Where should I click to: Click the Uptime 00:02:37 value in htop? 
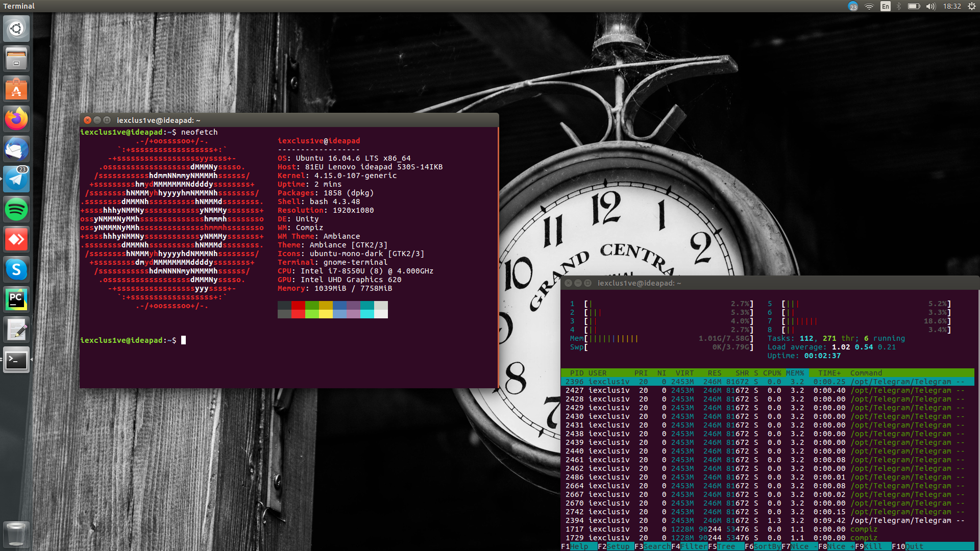click(x=822, y=356)
